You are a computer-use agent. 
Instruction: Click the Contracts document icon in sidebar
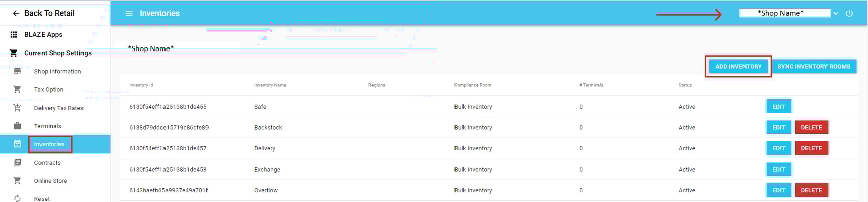point(17,163)
